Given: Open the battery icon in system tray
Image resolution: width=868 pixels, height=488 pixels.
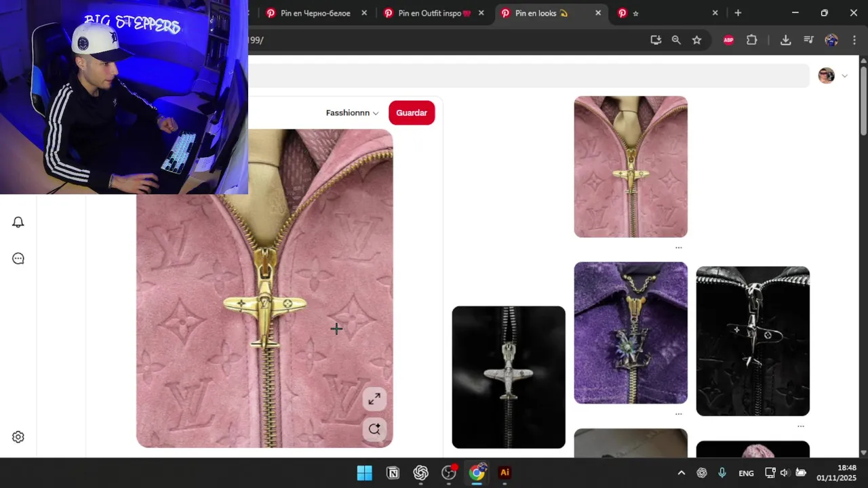Looking at the screenshot, I should coord(801,473).
